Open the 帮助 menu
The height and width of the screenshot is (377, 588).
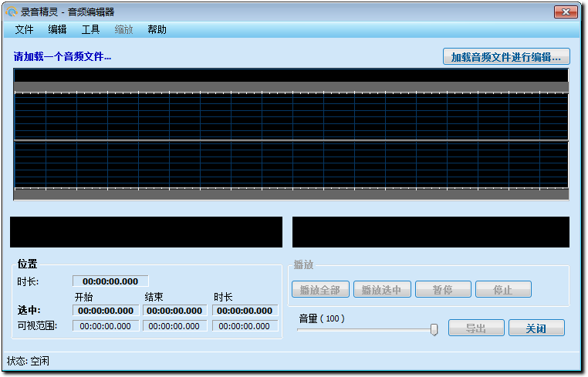pos(157,29)
